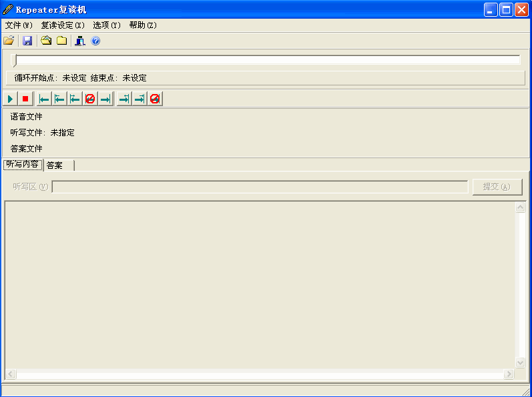Image resolution: width=532 pixels, height=397 pixels.
Task: Set the loop end point with the right-arrow button
Action: [x=105, y=99]
